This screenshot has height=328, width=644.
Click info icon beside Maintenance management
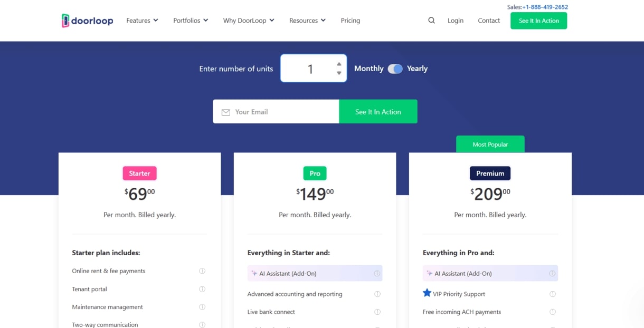tap(202, 307)
